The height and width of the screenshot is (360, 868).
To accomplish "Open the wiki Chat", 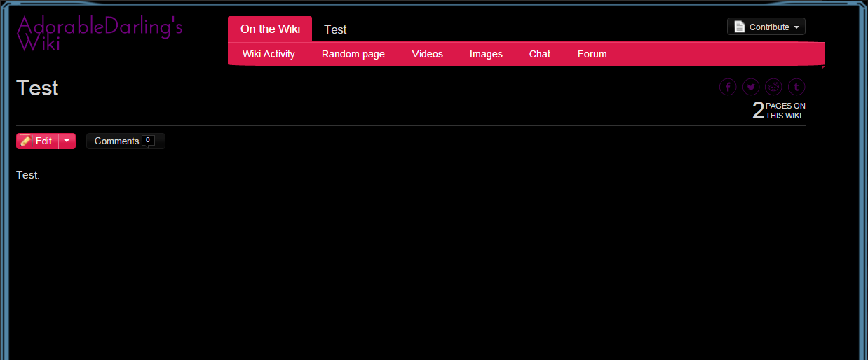I will tap(540, 54).
